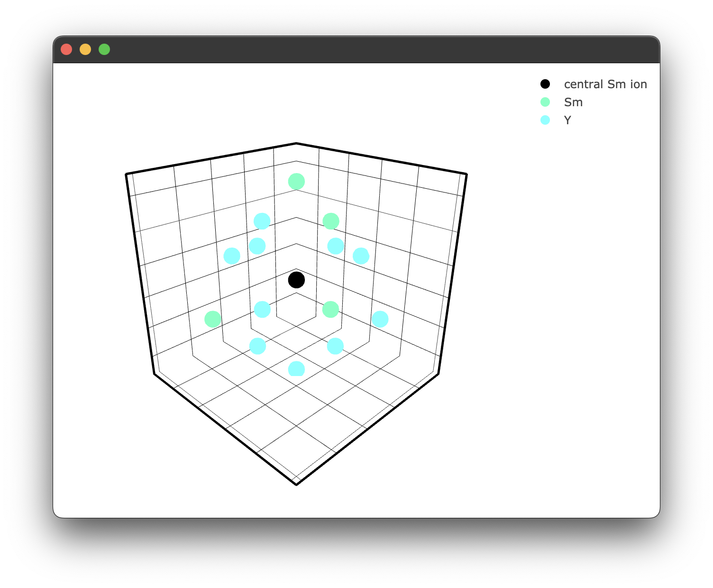
Task: Maximize the window with the green button
Action: click(x=104, y=49)
